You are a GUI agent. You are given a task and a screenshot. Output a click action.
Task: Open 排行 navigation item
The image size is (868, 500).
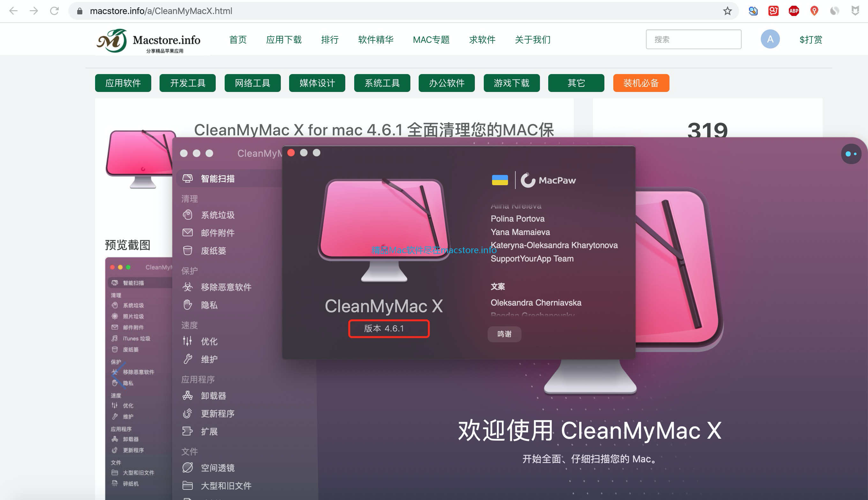[x=330, y=40]
